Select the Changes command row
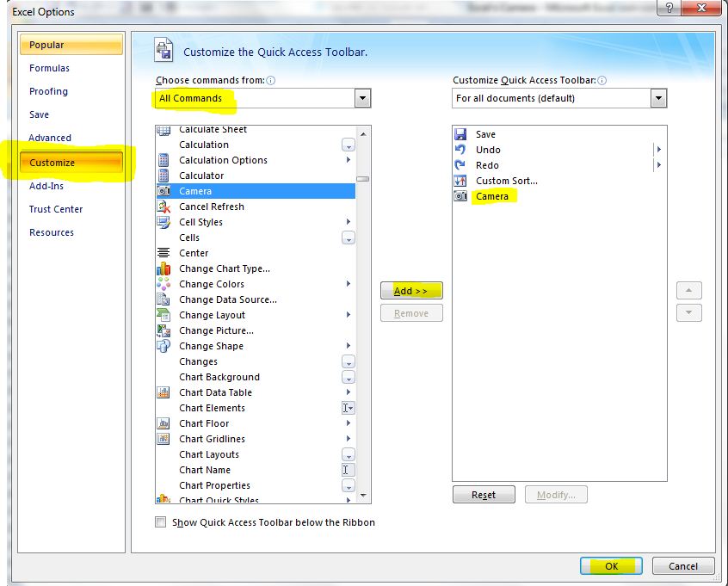The width and height of the screenshot is (728, 586). (x=256, y=361)
